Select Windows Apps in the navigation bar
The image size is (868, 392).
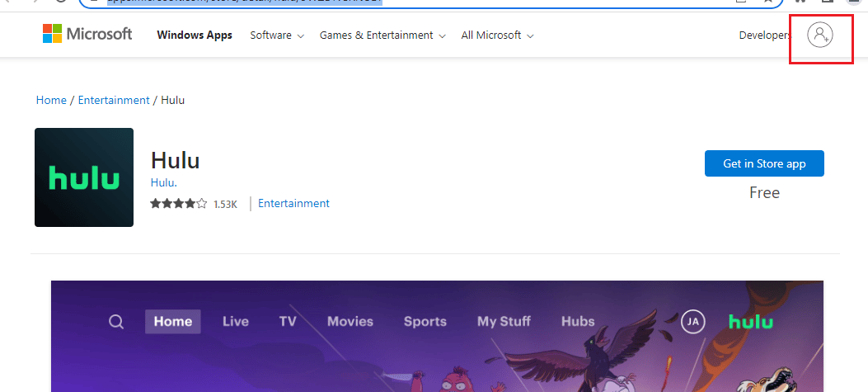point(195,35)
